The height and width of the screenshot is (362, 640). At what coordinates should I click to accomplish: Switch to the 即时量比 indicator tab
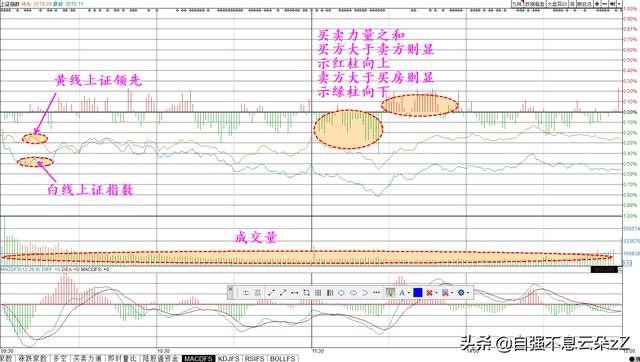[x=122, y=358]
